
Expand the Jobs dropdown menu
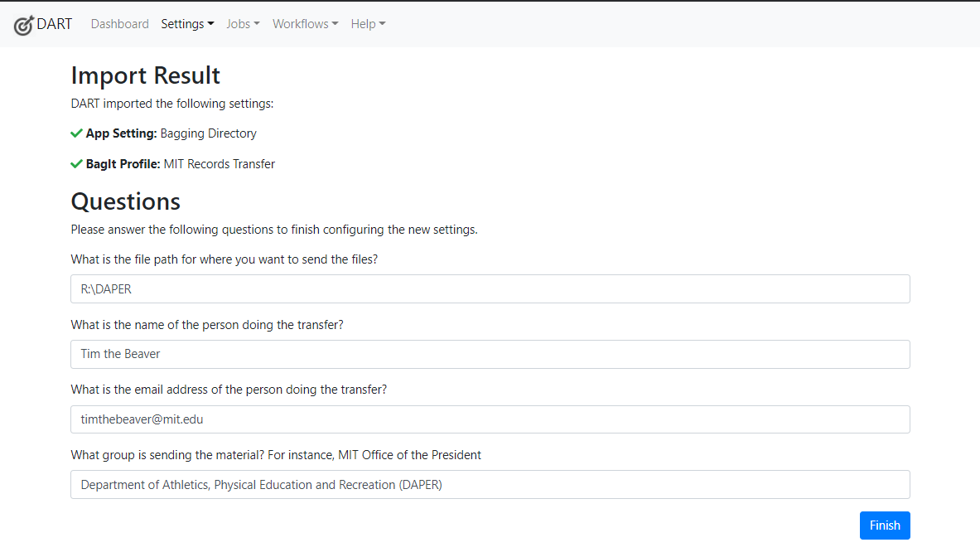coord(243,24)
